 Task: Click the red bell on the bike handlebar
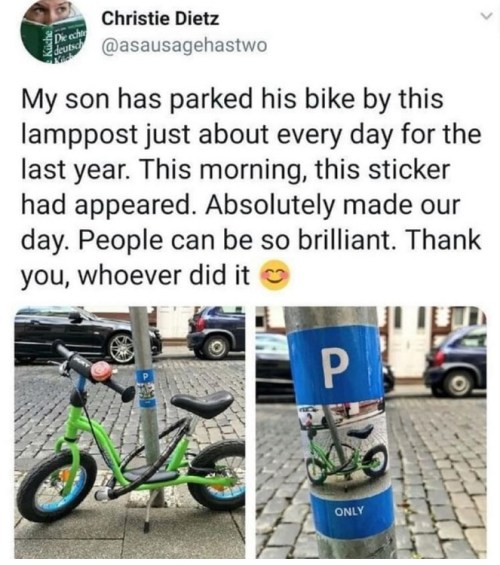(101, 372)
